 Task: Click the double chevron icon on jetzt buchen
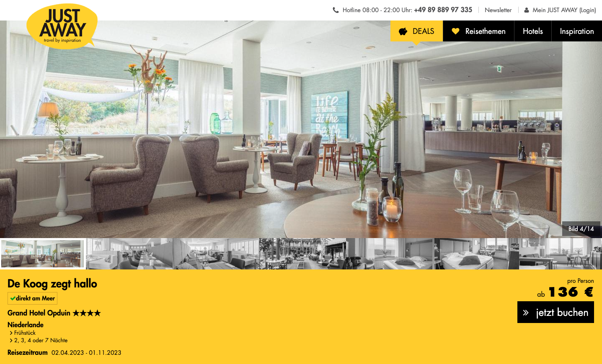click(526, 313)
